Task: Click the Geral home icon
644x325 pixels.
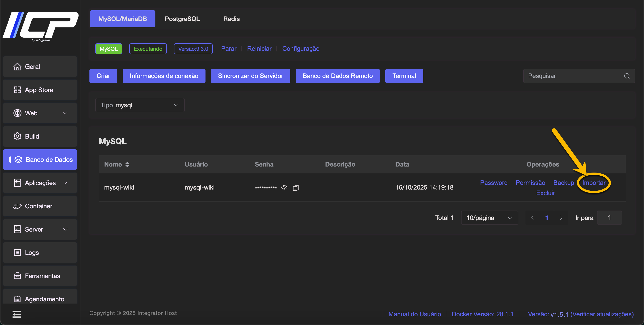Action: pyautogui.click(x=17, y=67)
